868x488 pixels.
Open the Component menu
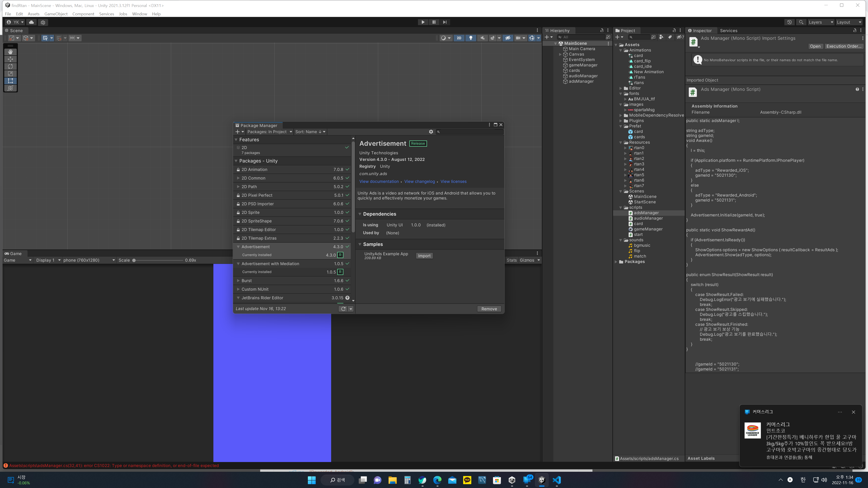(83, 14)
